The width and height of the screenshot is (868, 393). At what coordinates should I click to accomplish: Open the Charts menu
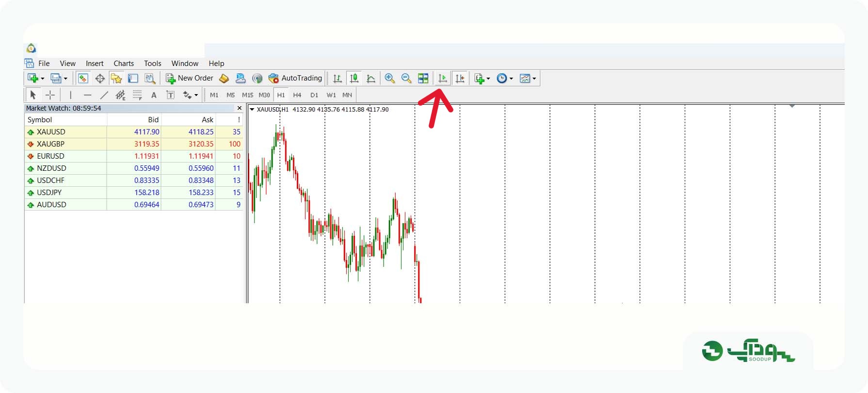click(124, 64)
